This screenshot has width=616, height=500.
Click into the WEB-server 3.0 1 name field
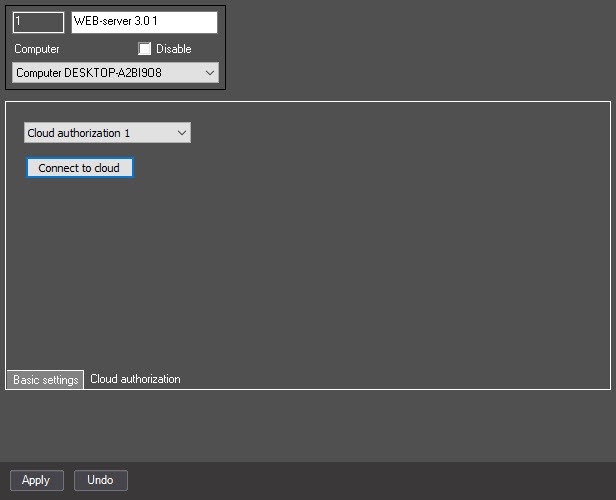tap(144, 22)
